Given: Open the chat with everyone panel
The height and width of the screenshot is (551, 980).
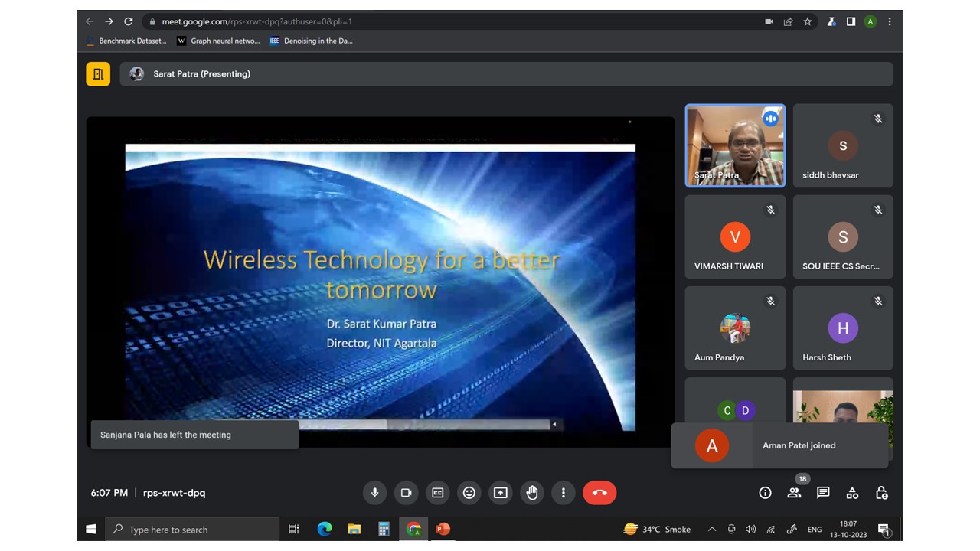Looking at the screenshot, I should click(x=823, y=493).
